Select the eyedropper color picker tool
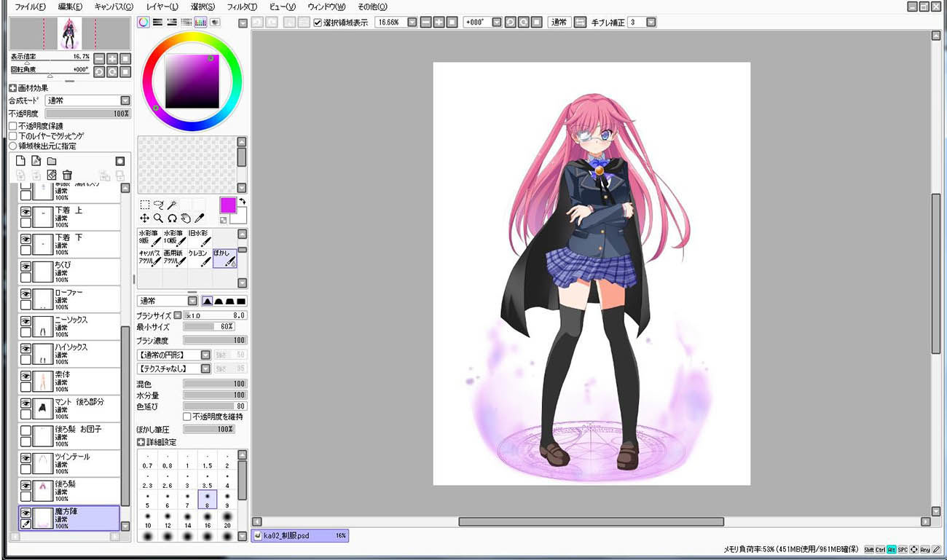Image resolution: width=947 pixels, height=560 pixels. pos(200,218)
